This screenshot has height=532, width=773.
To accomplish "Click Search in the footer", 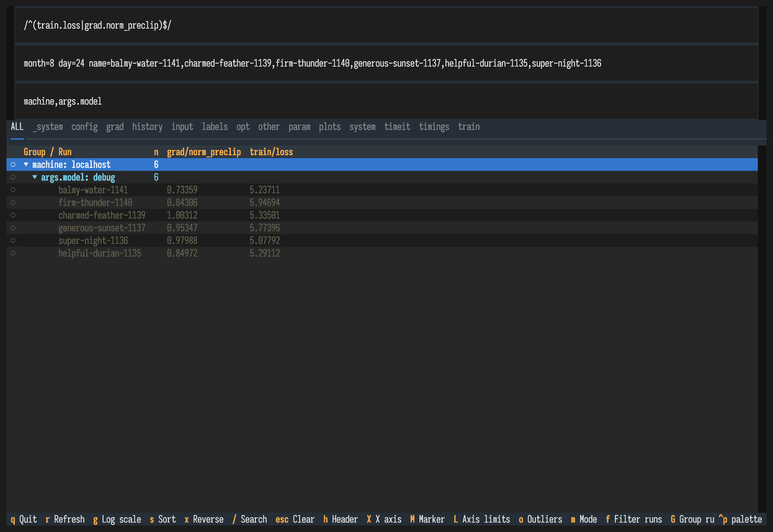I will click(249, 519).
